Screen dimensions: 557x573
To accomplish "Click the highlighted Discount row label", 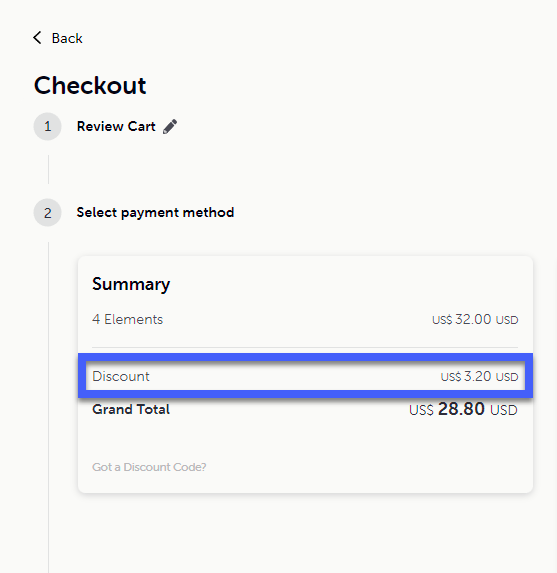I will tap(121, 376).
